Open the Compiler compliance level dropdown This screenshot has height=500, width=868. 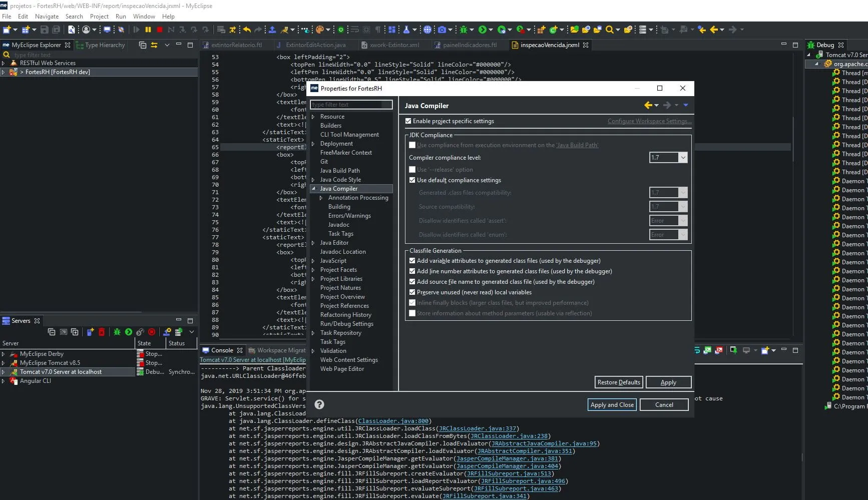(x=683, y=158)
